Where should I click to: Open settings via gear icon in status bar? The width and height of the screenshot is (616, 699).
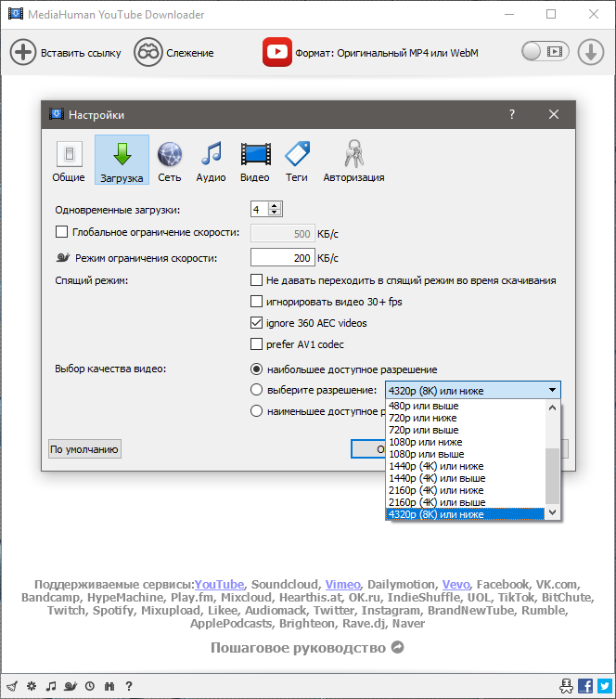tap(32, 686)
